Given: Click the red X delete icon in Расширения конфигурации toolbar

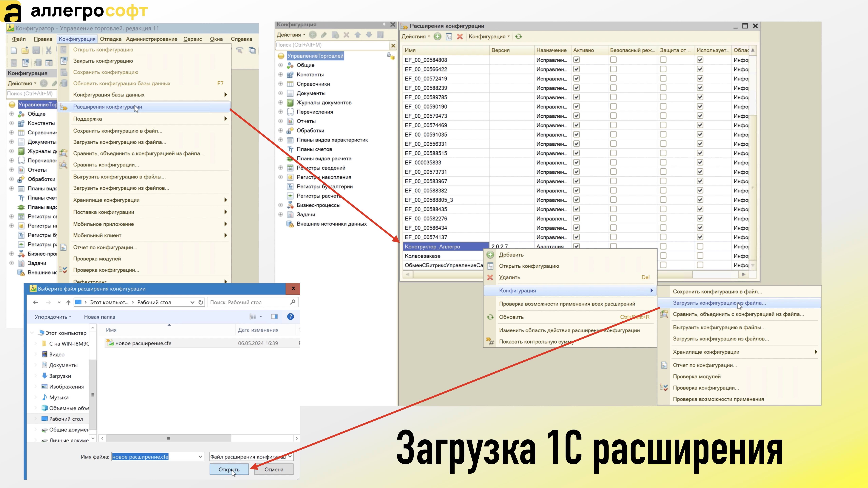Looking at the screenshot, I should point(460,36).
